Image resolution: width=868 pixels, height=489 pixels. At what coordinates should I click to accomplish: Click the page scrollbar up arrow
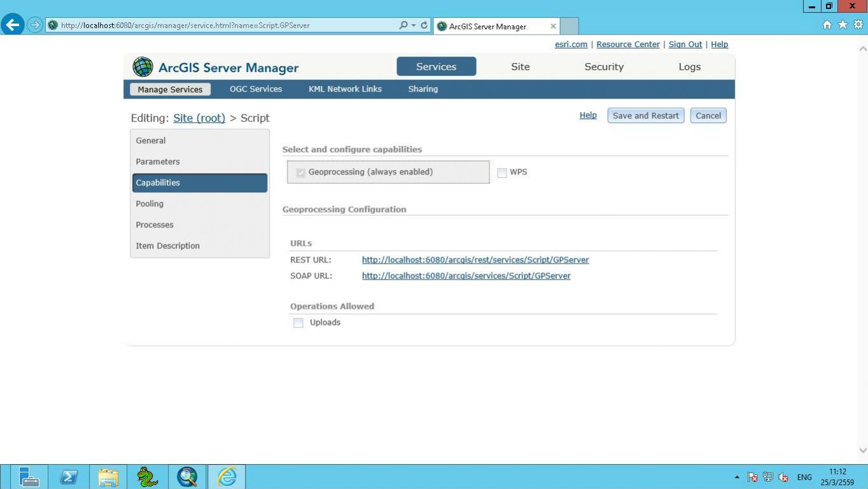(x=863, y=48)
